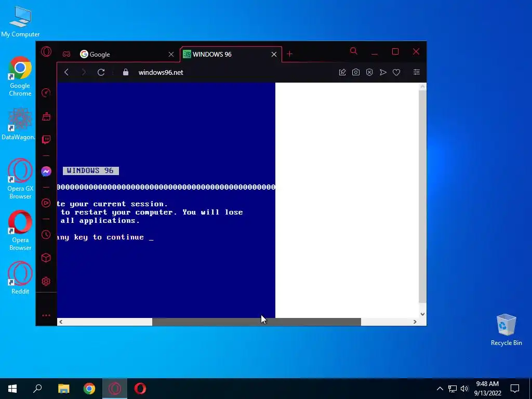The width and height of the screenshot is (532, 399).
Task: Click the vertical scrollbar thumb
Action: click(x=422, y=197)
